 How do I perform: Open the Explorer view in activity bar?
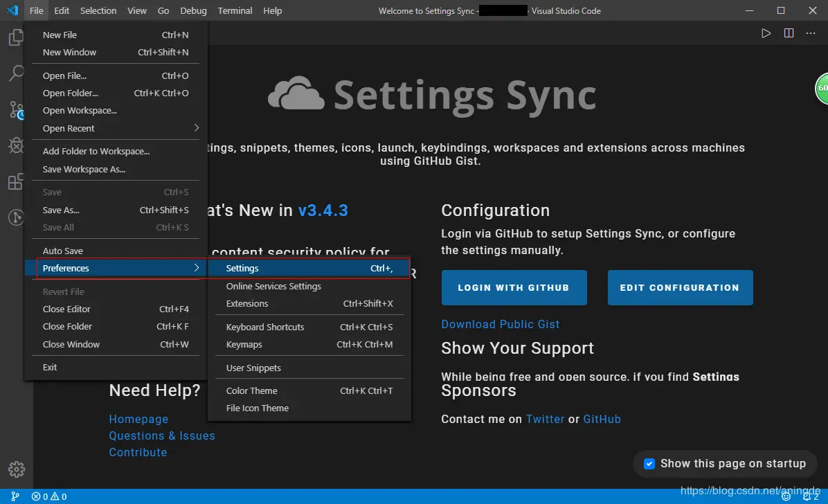pos(15,38)
